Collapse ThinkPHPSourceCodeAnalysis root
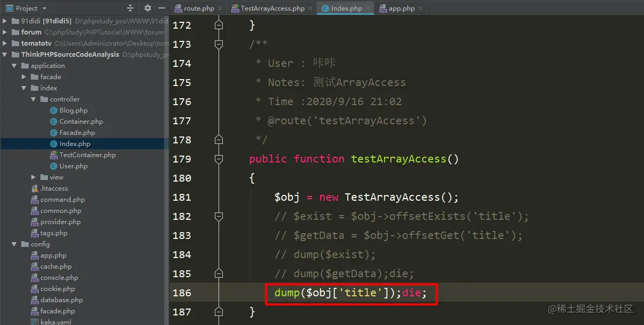Screen dimensions: 644x325 5,55
